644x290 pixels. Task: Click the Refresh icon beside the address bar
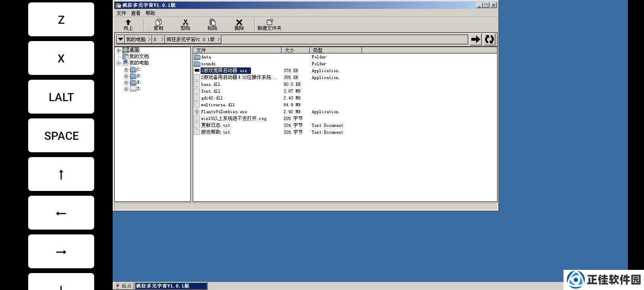point(489,39)
